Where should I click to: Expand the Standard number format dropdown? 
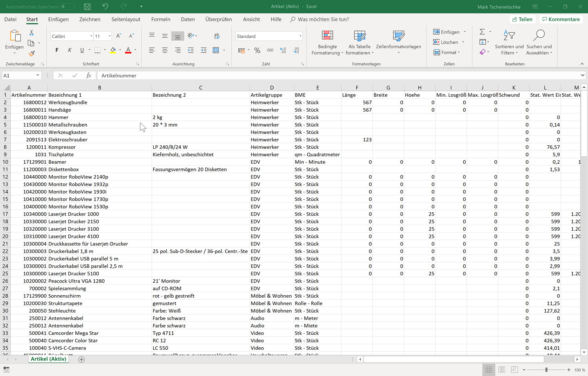300,36
